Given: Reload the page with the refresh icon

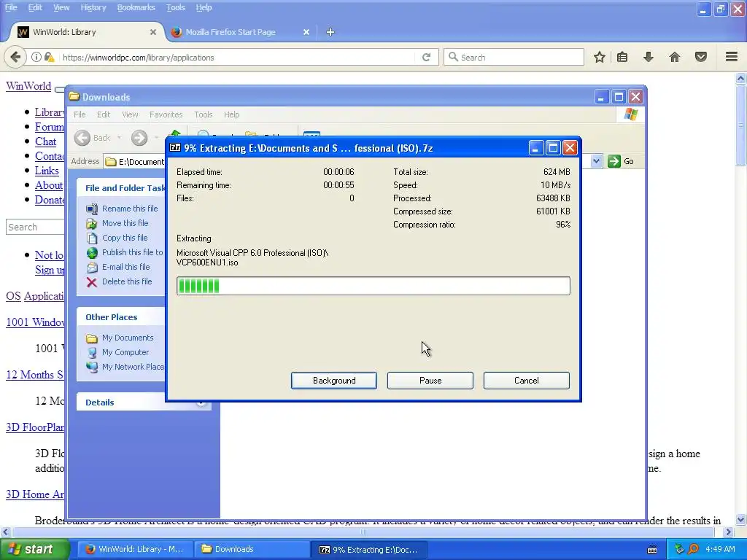Looking at the screenshot, I should coord(426,57).
